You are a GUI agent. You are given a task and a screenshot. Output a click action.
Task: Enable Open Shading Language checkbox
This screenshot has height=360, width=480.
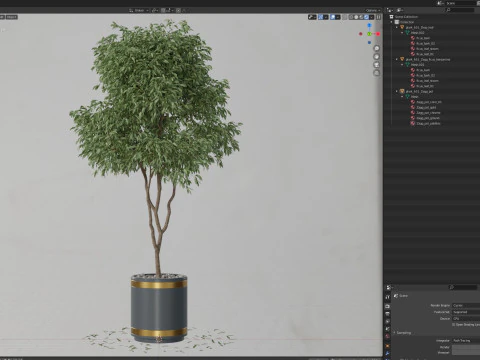click(x=454, y=324)
